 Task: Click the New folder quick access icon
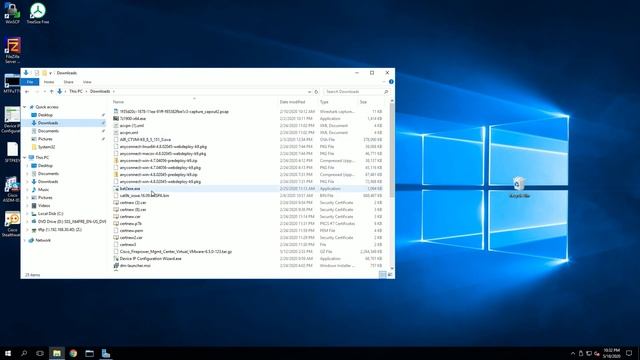44,73
